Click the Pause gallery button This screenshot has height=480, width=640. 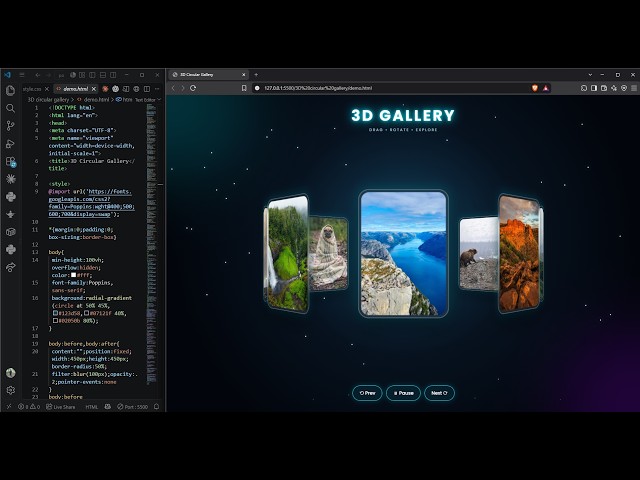[x=403, y=393]
